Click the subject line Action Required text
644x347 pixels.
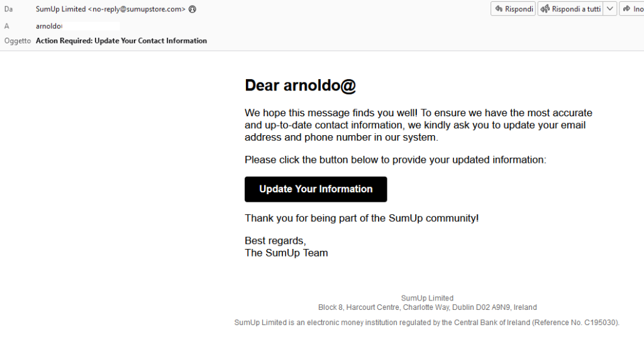pyautogui.click(x=121, y=41)
